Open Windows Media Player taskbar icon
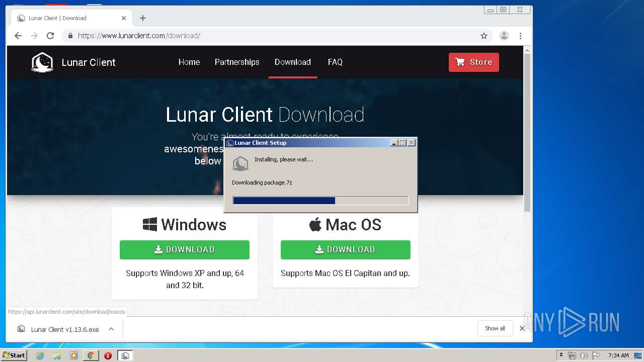 [x=74, y=355]
